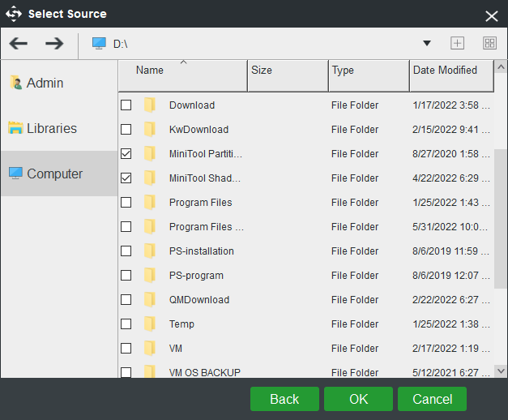
Task: Uncheck the MiniTool Shadow folder checkbox
Action: [126, 178]
